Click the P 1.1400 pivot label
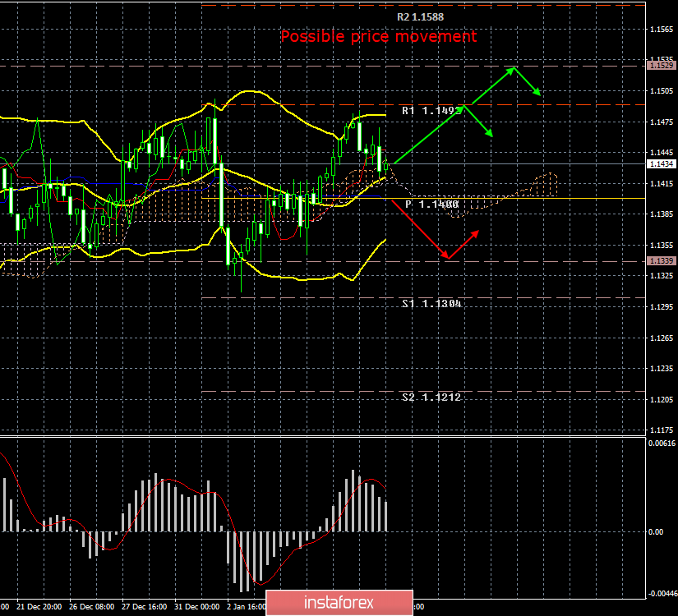 point(431,204)
